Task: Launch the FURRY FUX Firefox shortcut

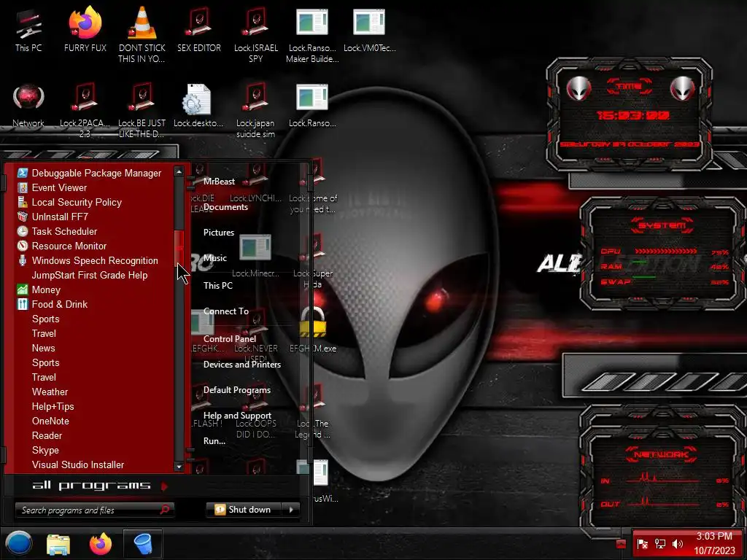Action: (x=85, y=31)
